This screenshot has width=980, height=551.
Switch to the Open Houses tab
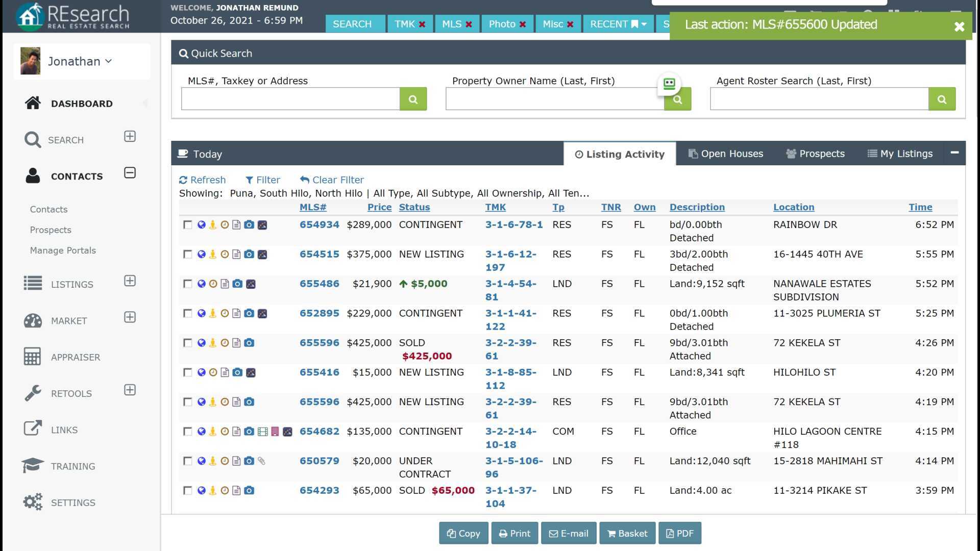725,154
